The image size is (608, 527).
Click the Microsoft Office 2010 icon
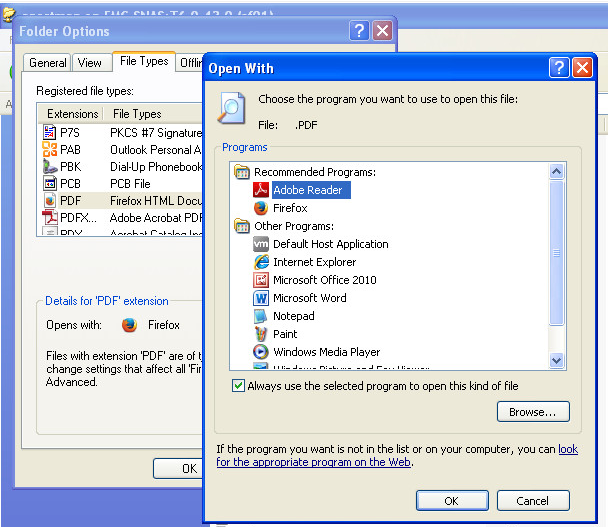pyautogui.click(x=261, y=280)
